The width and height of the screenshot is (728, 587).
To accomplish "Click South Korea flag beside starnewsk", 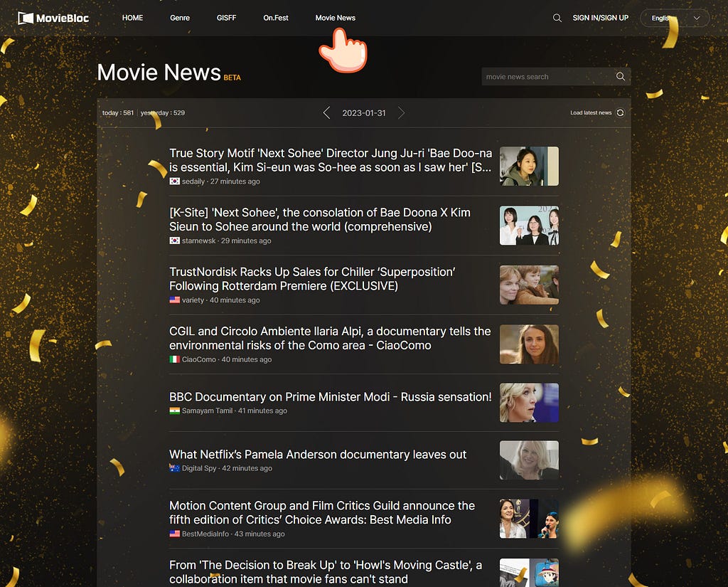I will coord(175,240).
